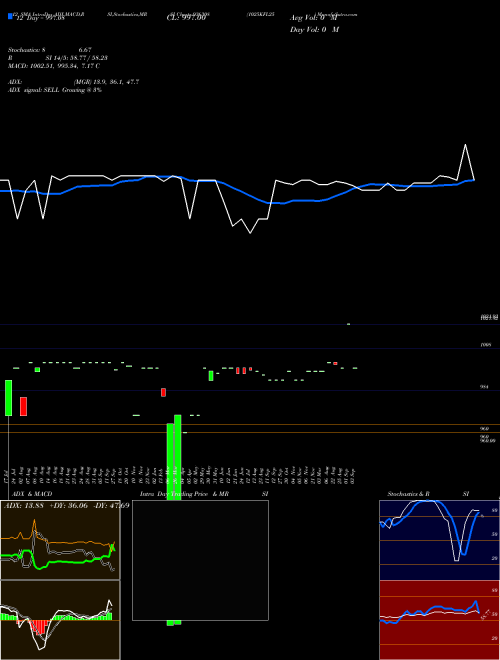Open the MACD histogram chart thumbnail
Viewport: 500px width, 660px height.
click(60, 620)
